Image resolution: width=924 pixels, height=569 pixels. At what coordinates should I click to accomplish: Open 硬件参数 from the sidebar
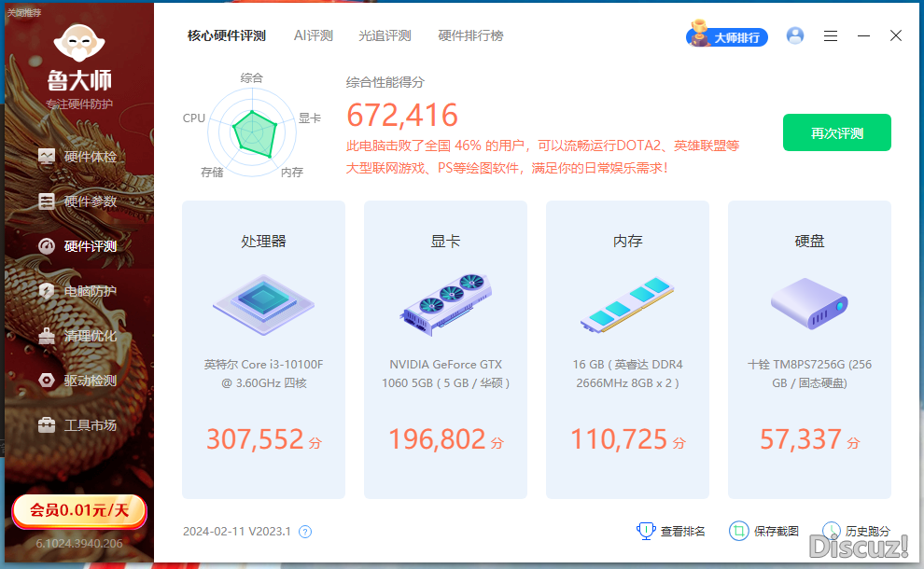pyautogui.click(x=77, y=201)
